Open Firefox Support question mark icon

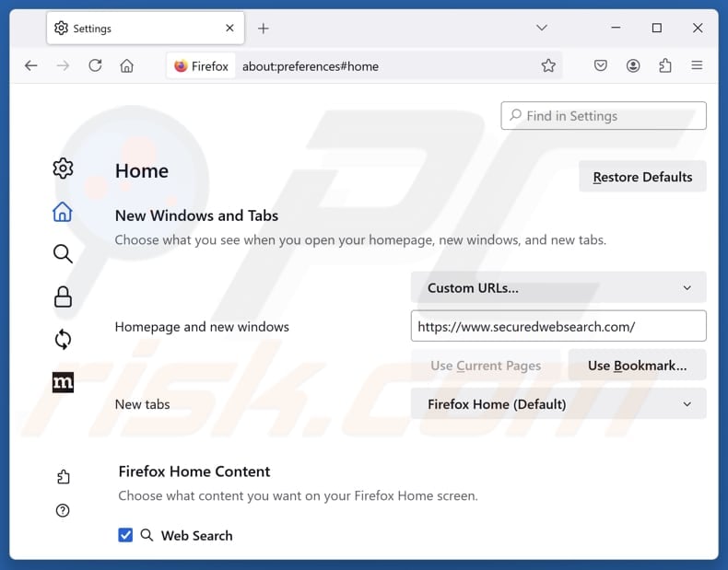(63, 511)
